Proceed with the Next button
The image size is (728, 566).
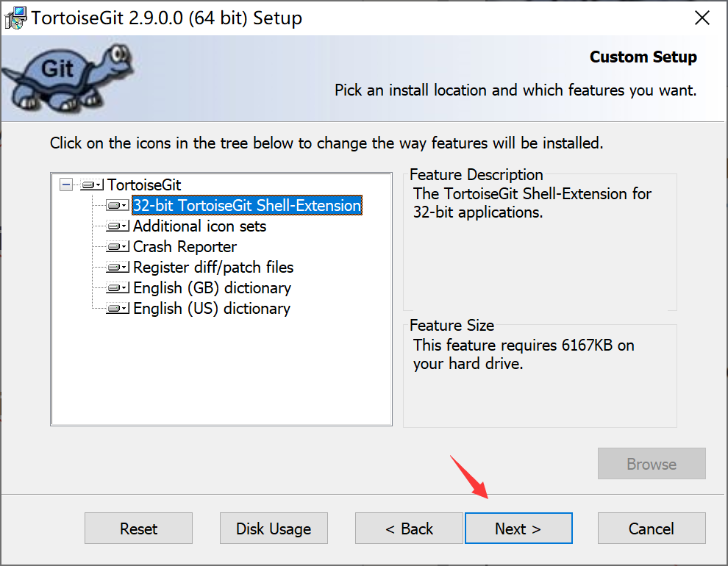(x=518, y=529)
